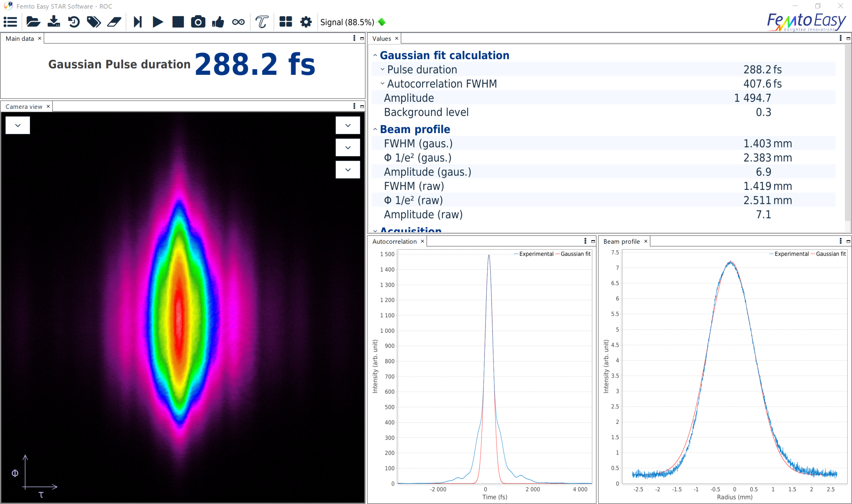The width and height of the screenshot is (852, 504).
Task: Expand the Pulse duration row
Action: (382, 69)
